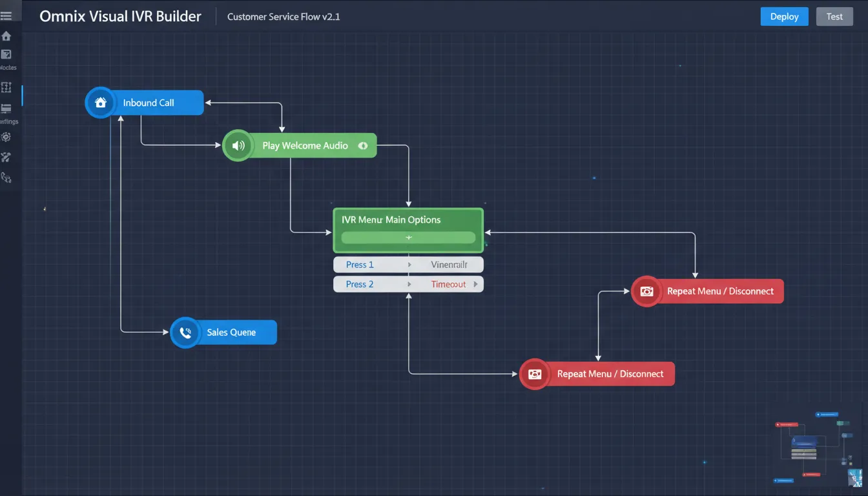Click the small blue icon below the minimap
This screenshot has height=496, width=868.
tap(854, 477)
